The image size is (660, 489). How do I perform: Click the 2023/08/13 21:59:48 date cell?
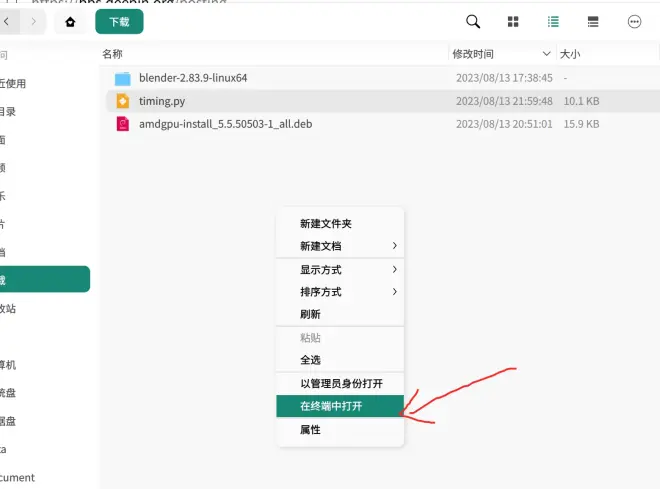(x=504, y=101)
